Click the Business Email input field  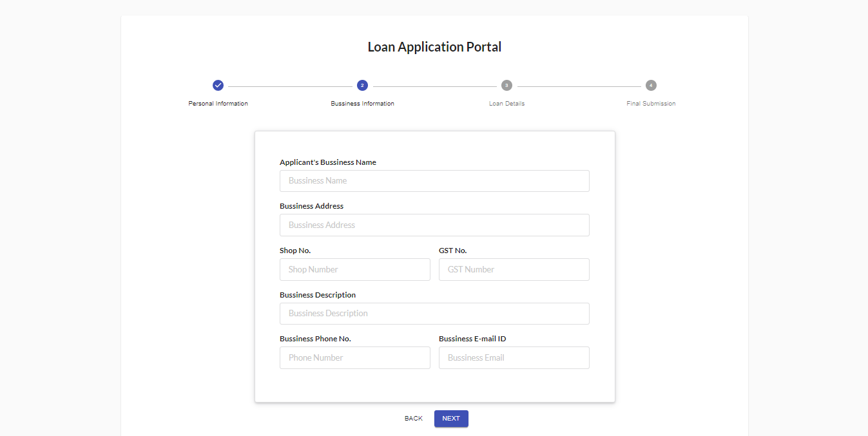click(514, 358)
